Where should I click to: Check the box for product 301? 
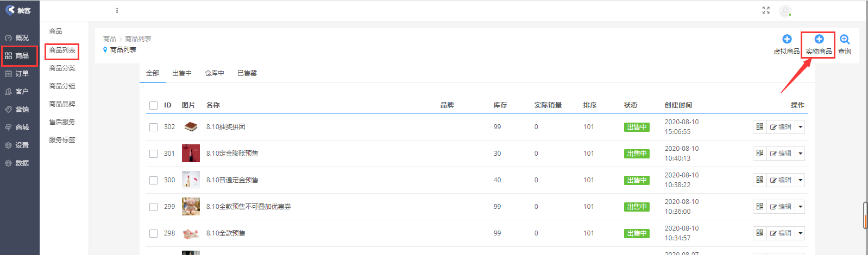point(153,154)
